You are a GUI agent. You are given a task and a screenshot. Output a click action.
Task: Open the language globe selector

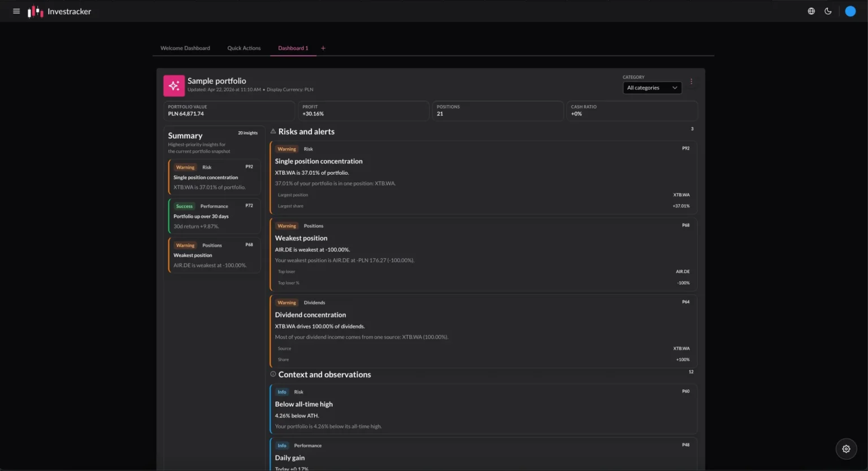point(811,11)
